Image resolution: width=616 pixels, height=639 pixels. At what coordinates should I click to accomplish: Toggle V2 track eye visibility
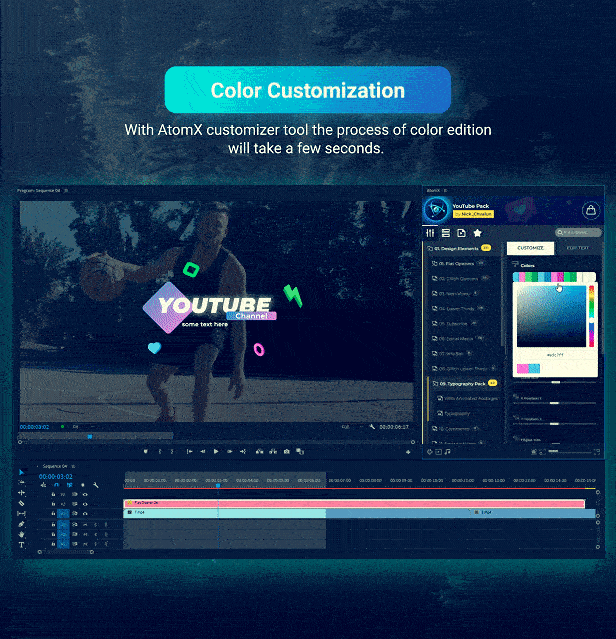[x=84, y=504]
